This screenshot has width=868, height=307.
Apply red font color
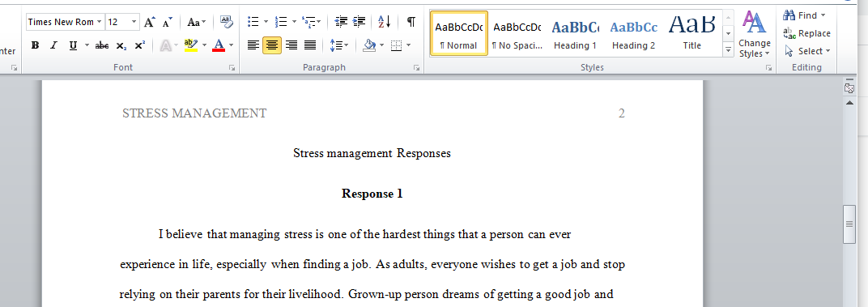click(x=219, y=45)
